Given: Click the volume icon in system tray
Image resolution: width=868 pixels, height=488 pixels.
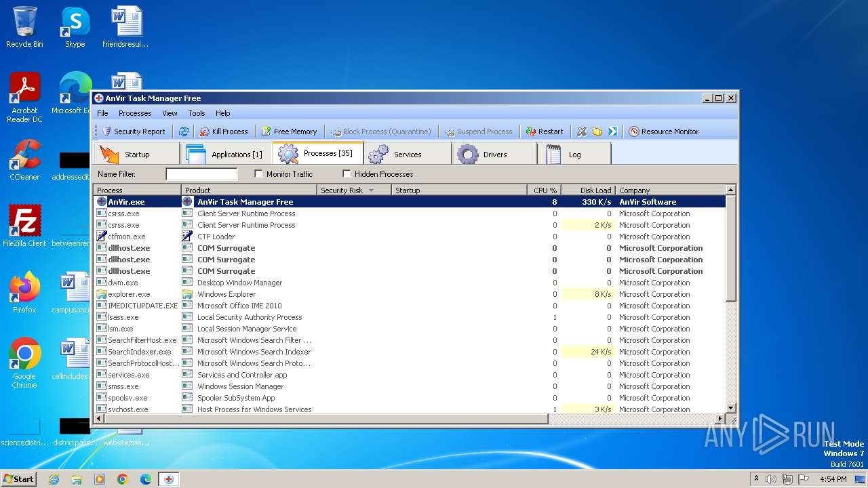Looking at the screenshot, I should [x=771, y=479].
